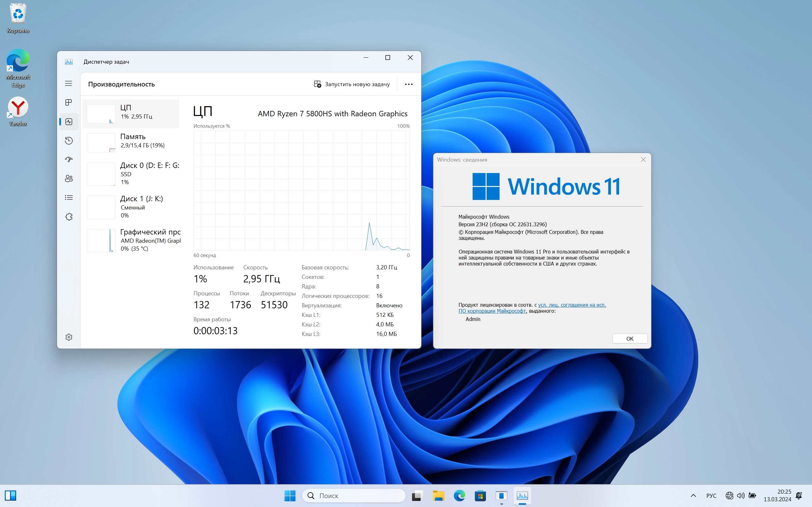This screenshot has height=507, width=812.
Task: Open Task Manager settings gear icon
Action: tap(69, 337)
